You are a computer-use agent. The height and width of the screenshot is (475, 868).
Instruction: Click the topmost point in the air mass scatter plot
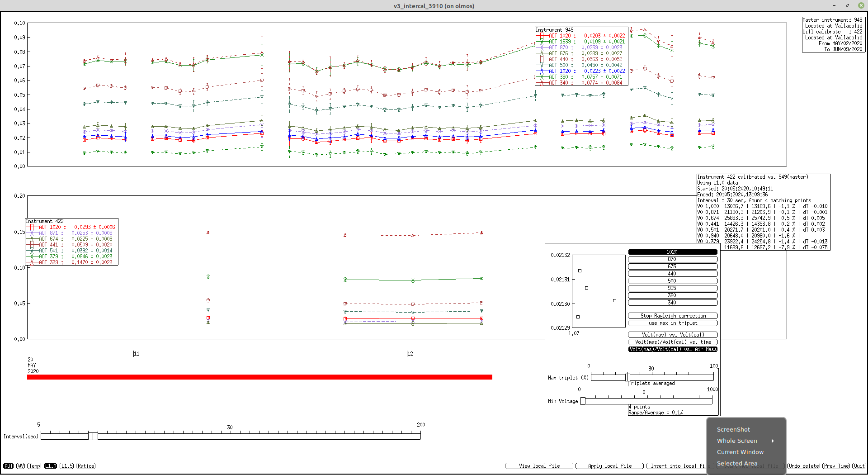580,271
